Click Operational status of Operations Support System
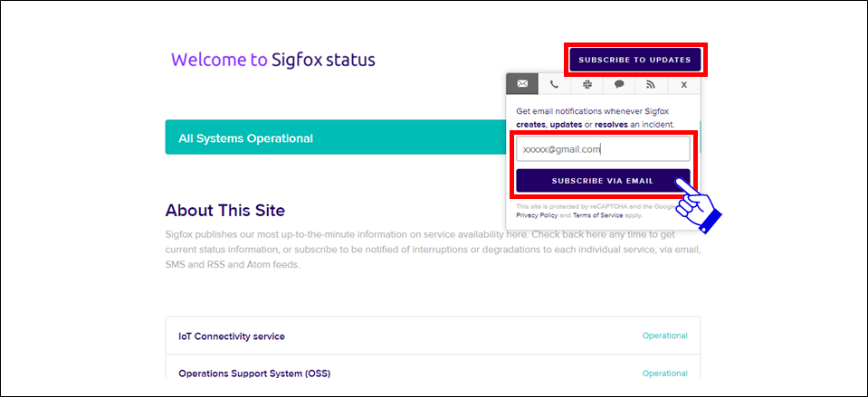Image resolution: width=868 pixels, height=397 pixels. tap(665, 373)
